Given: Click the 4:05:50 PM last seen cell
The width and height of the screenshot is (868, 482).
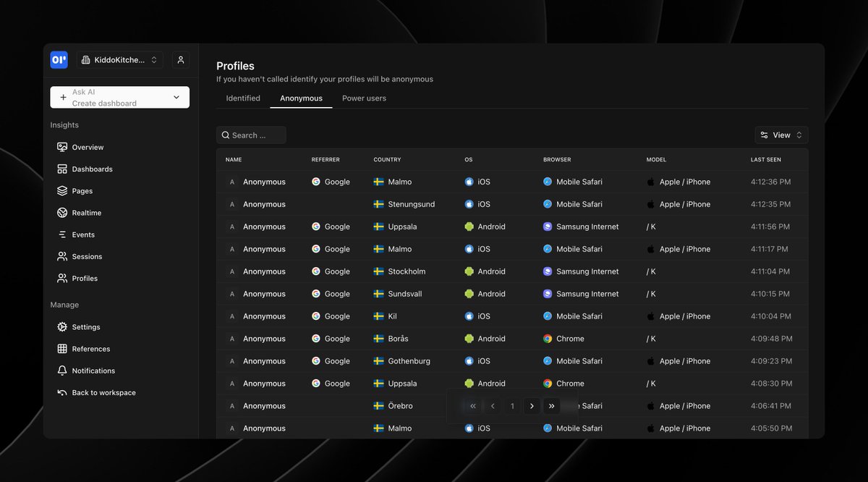Looking at the screenshot, I should pyautogui.click(x=771, y=428).
